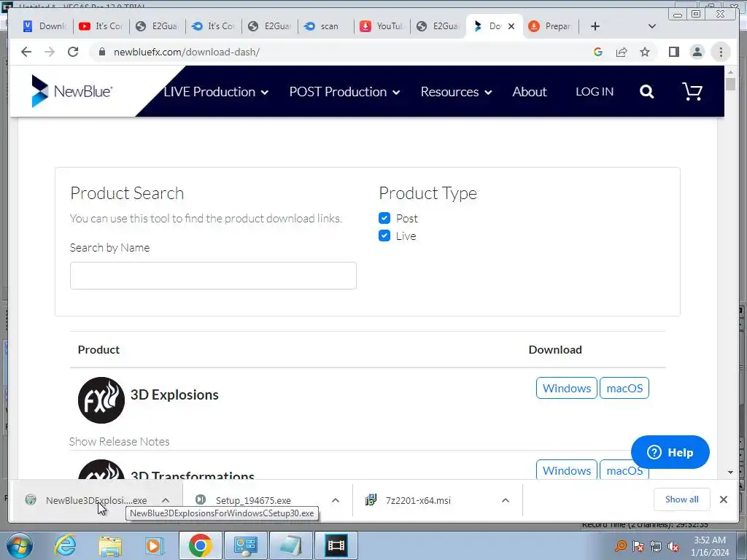
Task: Expand the POST Production menu
Action: click(344, 92)
